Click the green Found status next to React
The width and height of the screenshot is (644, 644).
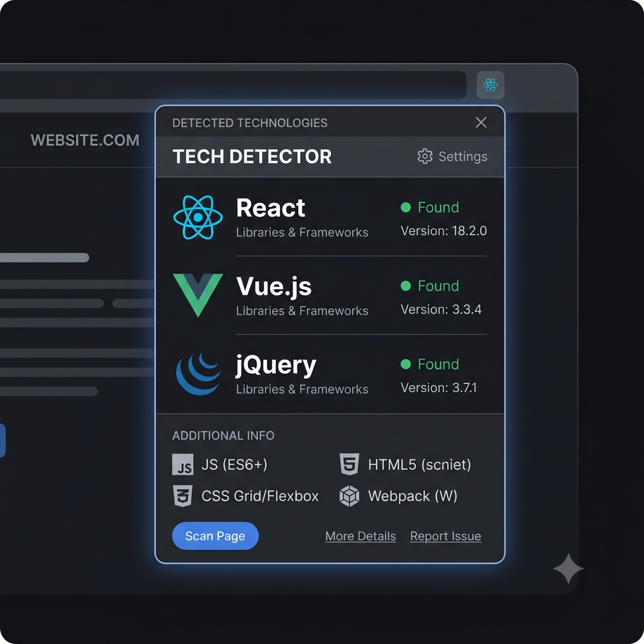(430, 208)
